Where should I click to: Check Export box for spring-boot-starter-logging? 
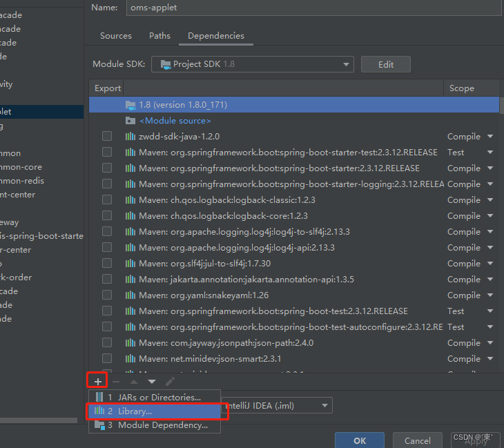pyautogui.click(x=107, y=184)
